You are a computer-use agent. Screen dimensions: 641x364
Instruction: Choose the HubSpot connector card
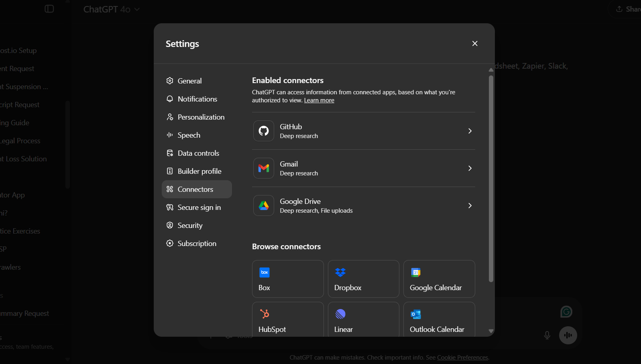pos(288,319)
